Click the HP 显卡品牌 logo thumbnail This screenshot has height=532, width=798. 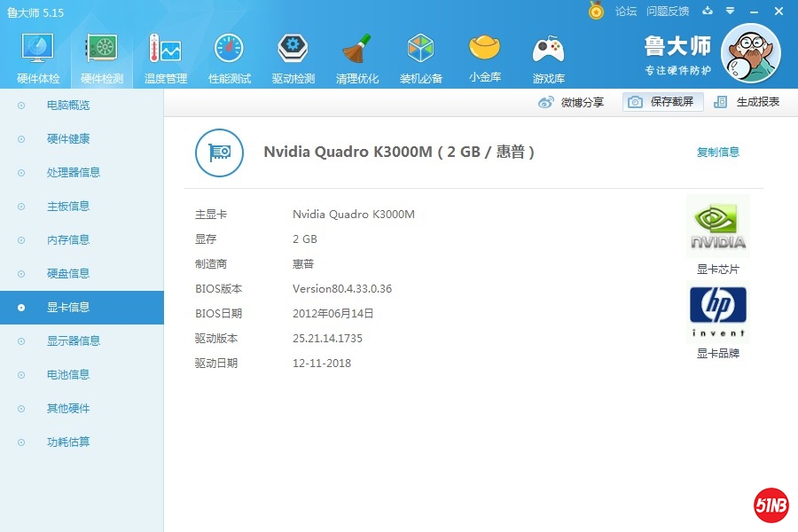(x=717, y=312)
